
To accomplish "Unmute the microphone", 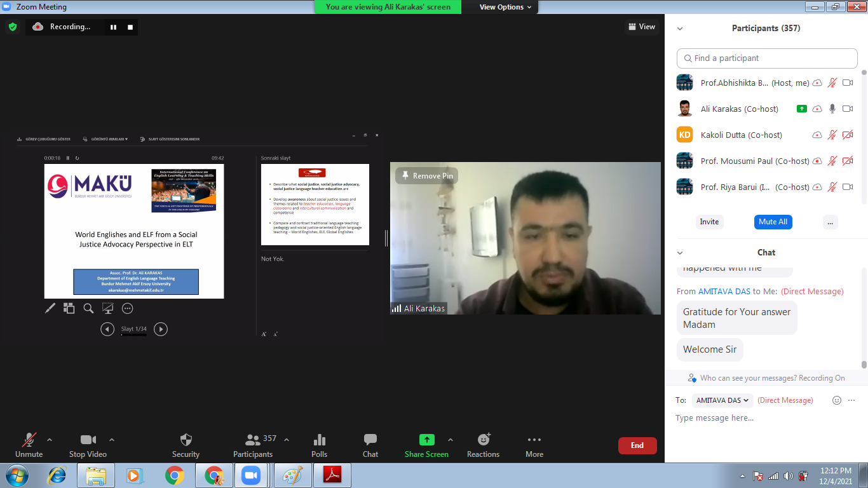I will (29, 440).
